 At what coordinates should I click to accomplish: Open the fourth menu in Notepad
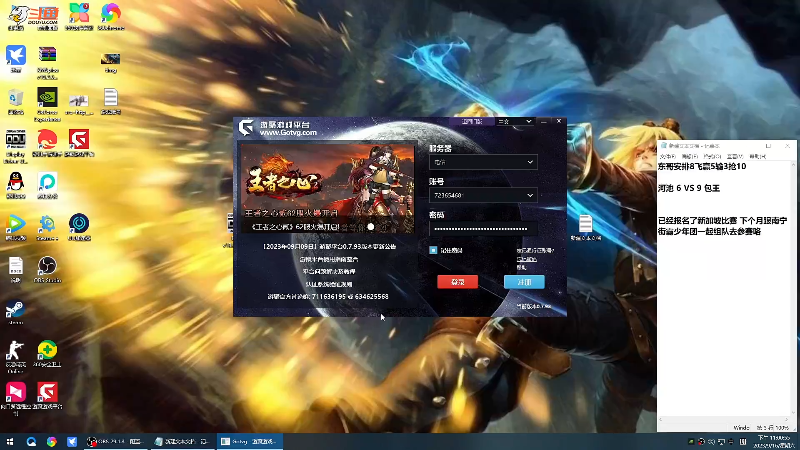tap(735, 156)
